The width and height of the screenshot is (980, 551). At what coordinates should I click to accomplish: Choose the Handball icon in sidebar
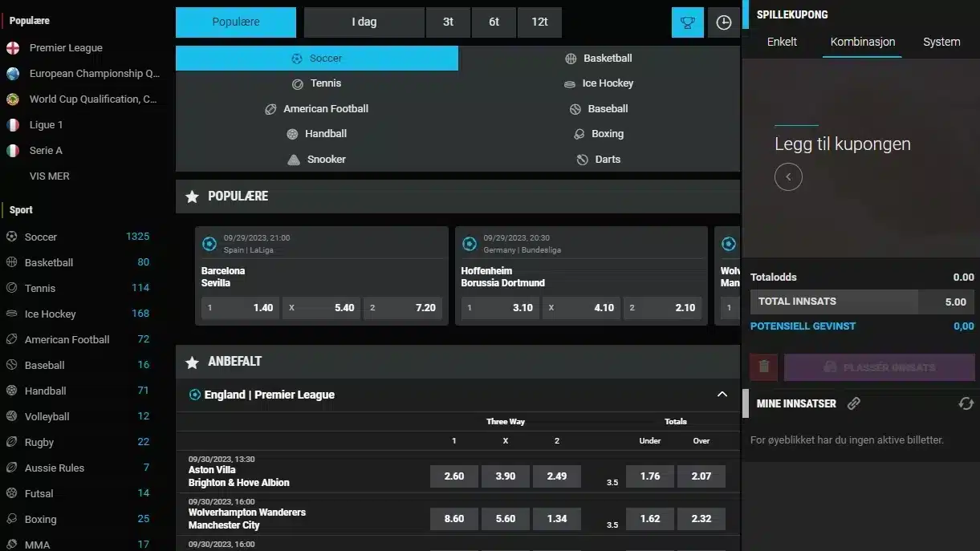(11, 391)
